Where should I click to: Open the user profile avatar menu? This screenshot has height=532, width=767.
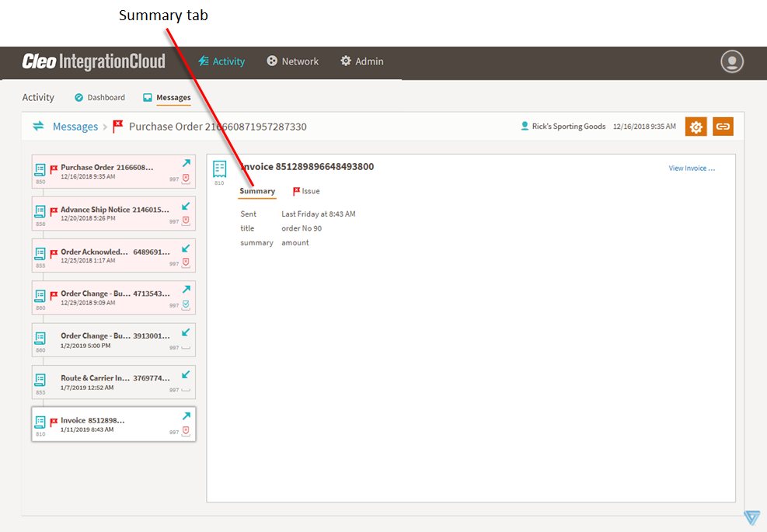[731, 61]
